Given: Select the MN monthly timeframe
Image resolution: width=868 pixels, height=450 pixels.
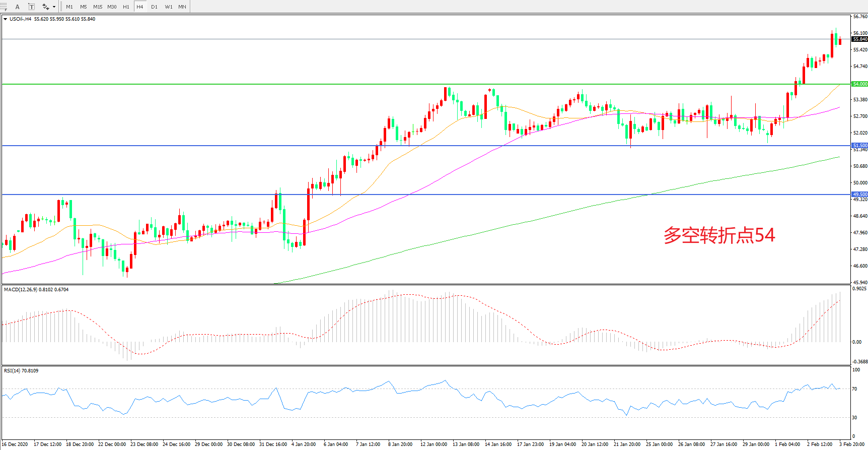Looking at the screenshot, I should (x=182, y=7).
